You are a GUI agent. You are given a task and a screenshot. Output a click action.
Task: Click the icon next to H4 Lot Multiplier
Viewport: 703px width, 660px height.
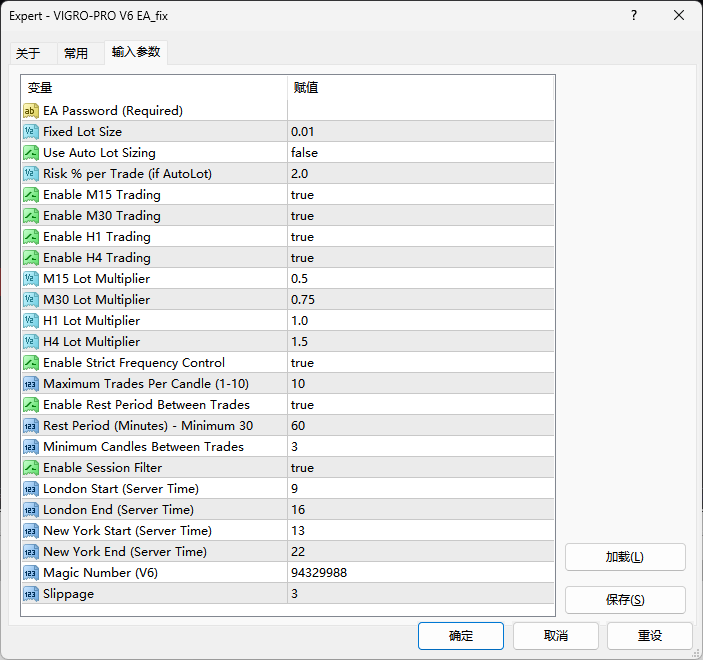31,342
